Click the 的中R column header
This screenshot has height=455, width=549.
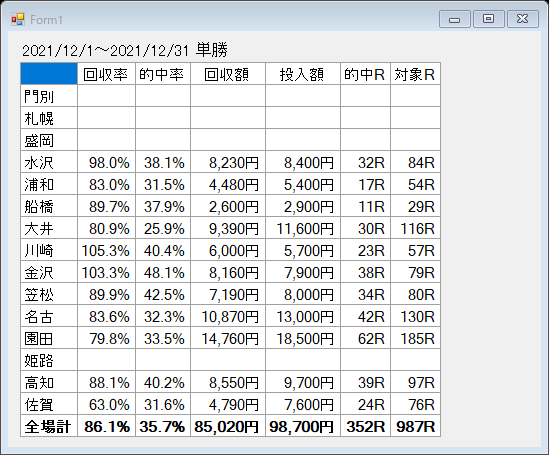(x=366, y=74)
